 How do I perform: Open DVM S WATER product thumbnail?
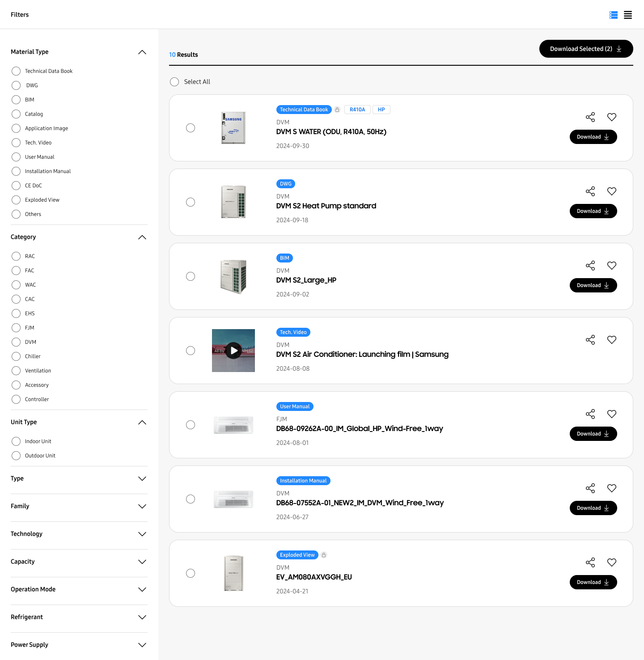click(x=233, y=128)
